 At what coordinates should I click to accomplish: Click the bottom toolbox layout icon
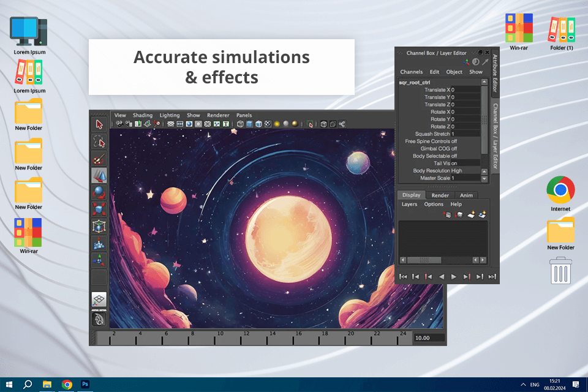point(99,319)
